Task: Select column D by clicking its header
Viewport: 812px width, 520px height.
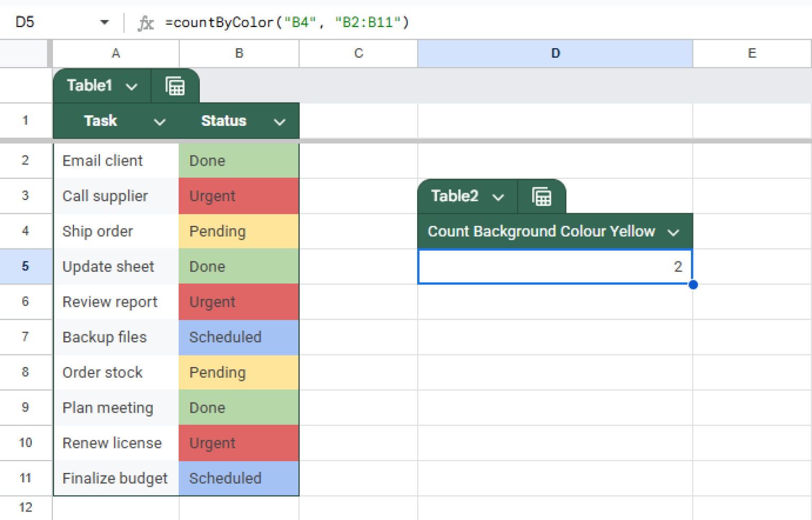Action: point(555,53)
